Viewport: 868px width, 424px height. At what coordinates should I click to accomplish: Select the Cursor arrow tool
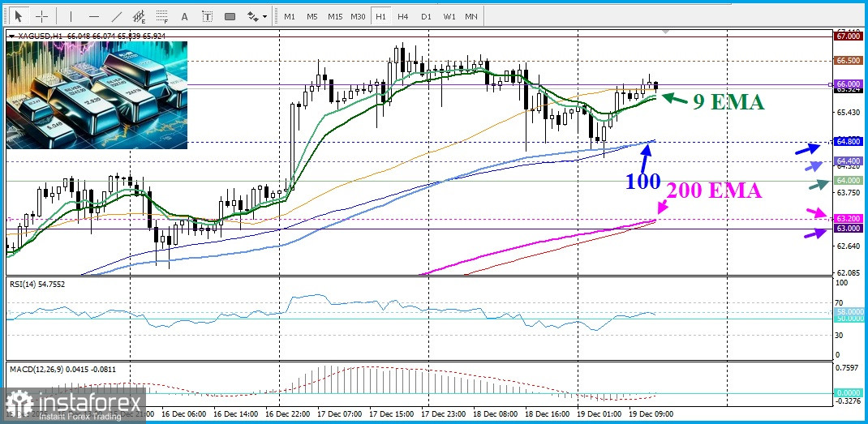pyautogui.click(x=19, y=16)
